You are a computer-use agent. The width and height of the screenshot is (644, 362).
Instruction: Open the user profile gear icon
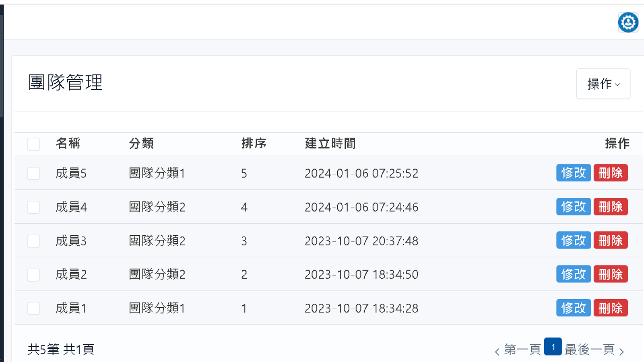click(x=628, y=22)
